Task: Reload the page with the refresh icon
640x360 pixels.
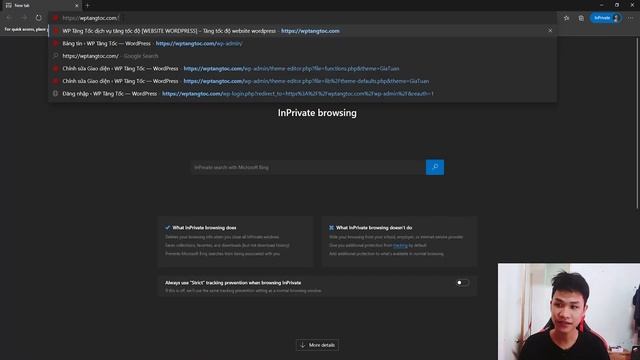Action: pyautogui.click(x=38, y=18)
